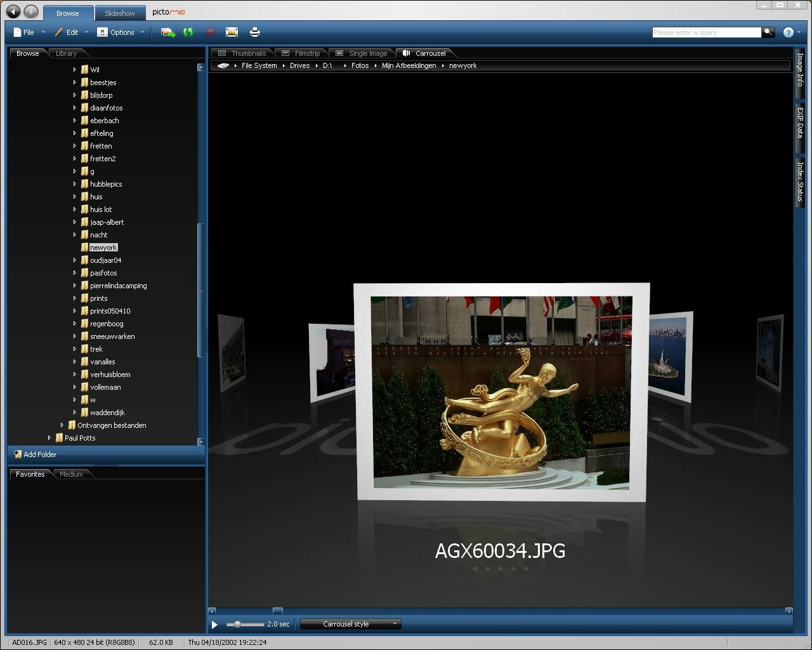This screenshot has height=650, width=812.
Task: Expand the eberbach folder
Action: click(x=74, y=121)
